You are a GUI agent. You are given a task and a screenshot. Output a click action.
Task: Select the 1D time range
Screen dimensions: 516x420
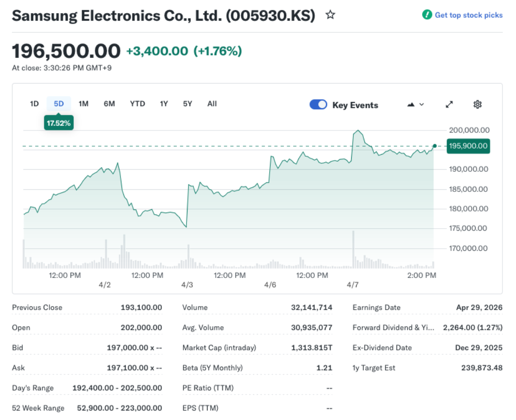(34, 104)
